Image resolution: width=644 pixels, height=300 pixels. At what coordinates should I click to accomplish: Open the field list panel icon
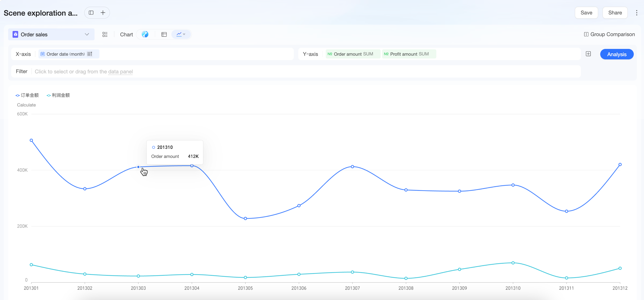point(105,34)
